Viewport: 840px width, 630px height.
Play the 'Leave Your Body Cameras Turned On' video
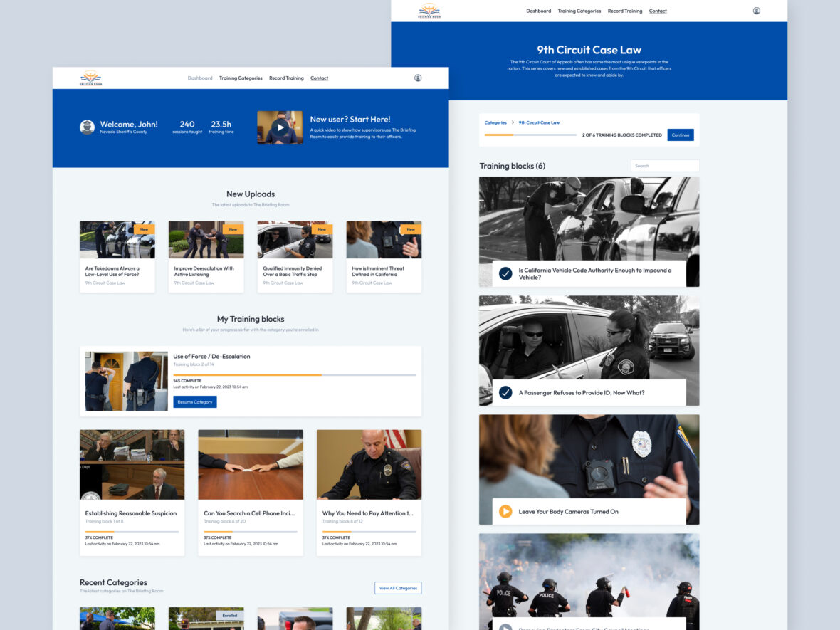pyautogui.click(x=506, y=511)
